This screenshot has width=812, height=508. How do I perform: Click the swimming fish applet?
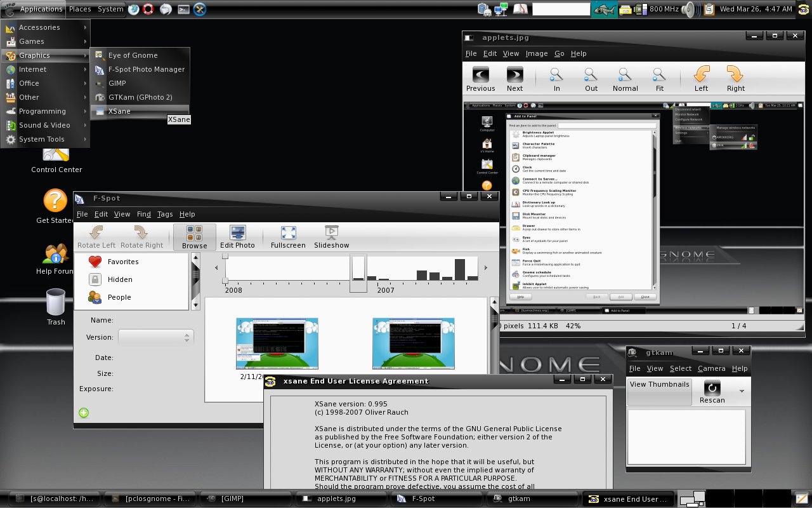point(605,9)
